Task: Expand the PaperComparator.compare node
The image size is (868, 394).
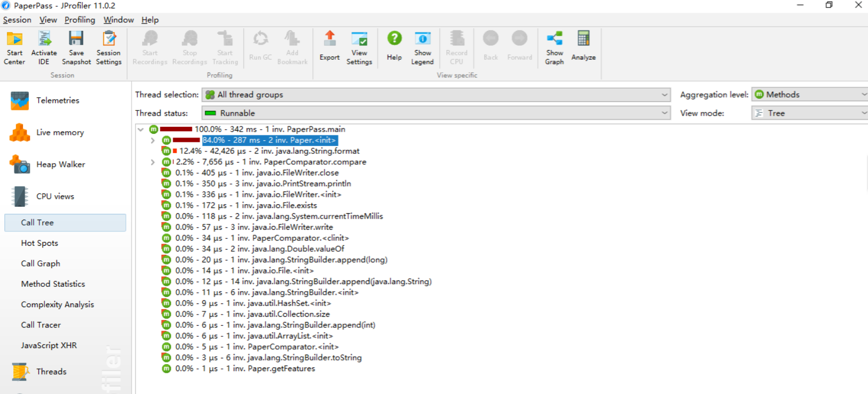Action: point(153,162)
